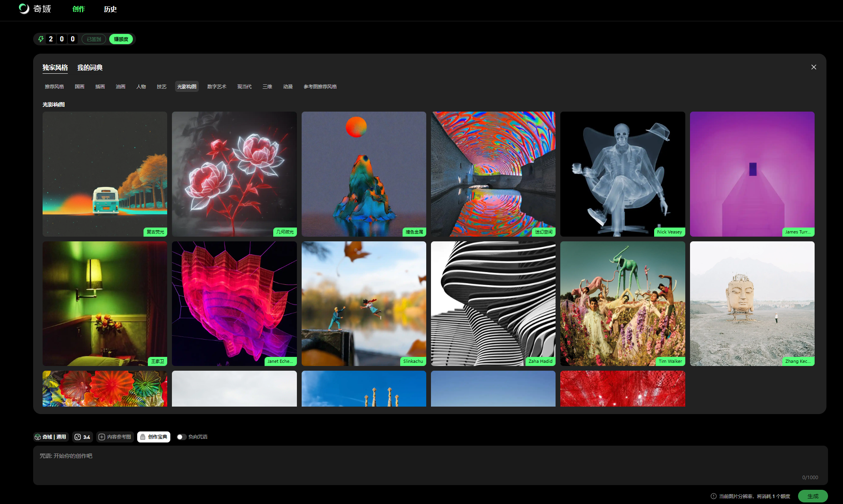Image resolution: width=843 pixels, height=504 pixels.
Task: Select the 现当代 category
Action: pos(244,86)
